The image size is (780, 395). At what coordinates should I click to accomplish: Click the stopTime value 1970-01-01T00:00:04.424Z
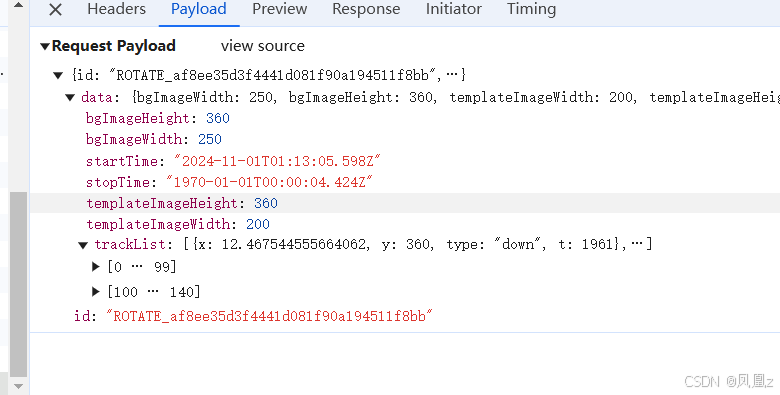pos(269,182)
